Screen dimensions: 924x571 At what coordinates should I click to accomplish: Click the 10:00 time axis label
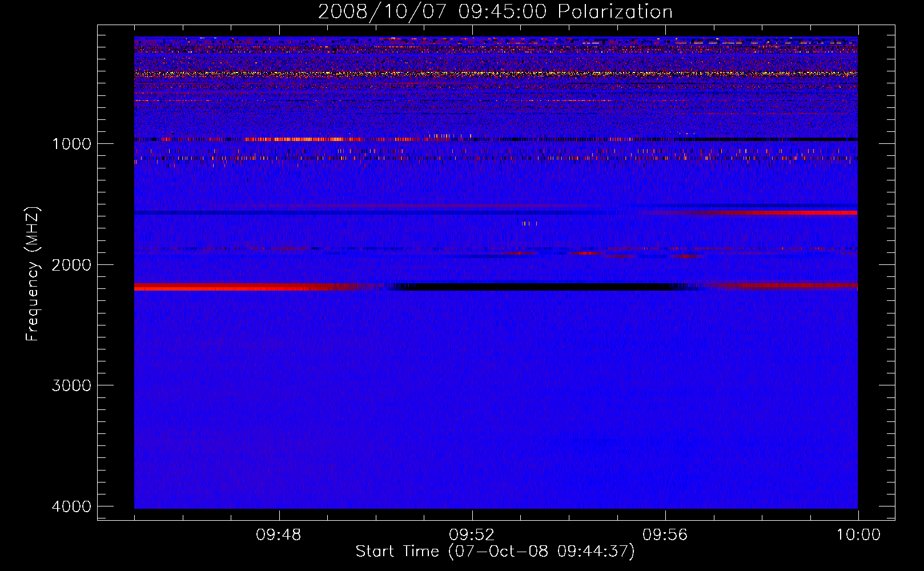coord(858,535)
